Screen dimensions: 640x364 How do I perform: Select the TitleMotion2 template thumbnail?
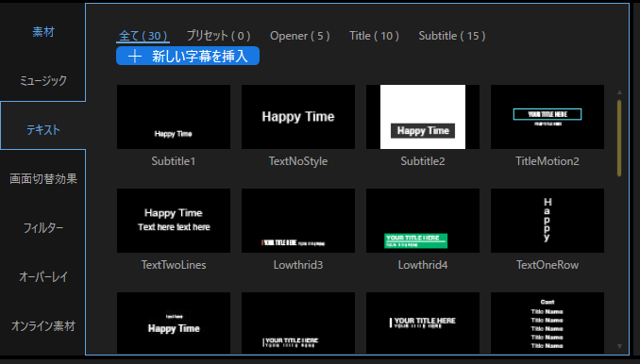coord(547,117)
